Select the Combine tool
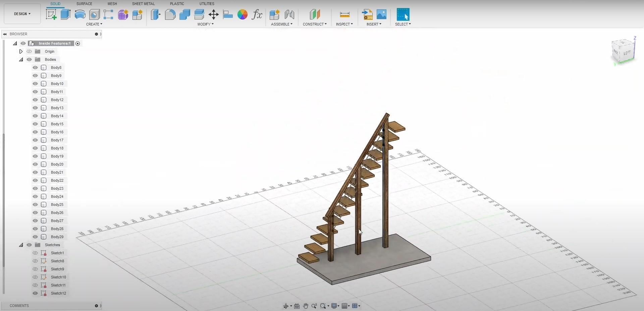 (x=184, y=14)
